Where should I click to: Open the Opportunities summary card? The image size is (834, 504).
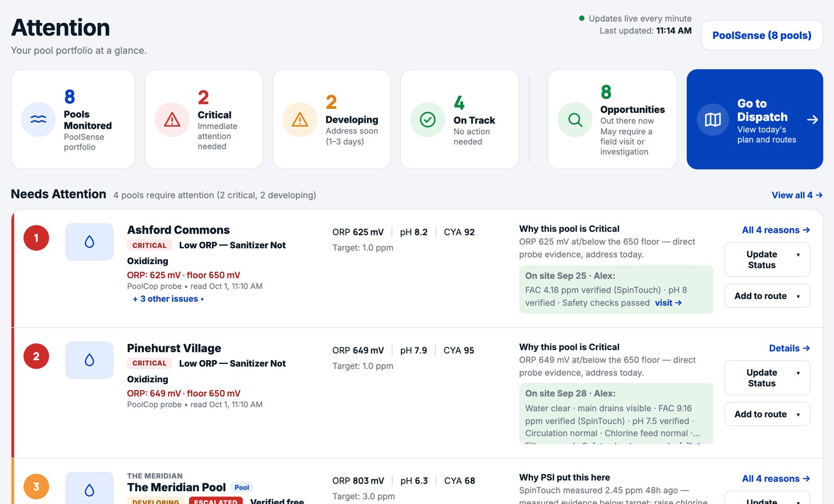pyautogui.click(x=612, y=119)
